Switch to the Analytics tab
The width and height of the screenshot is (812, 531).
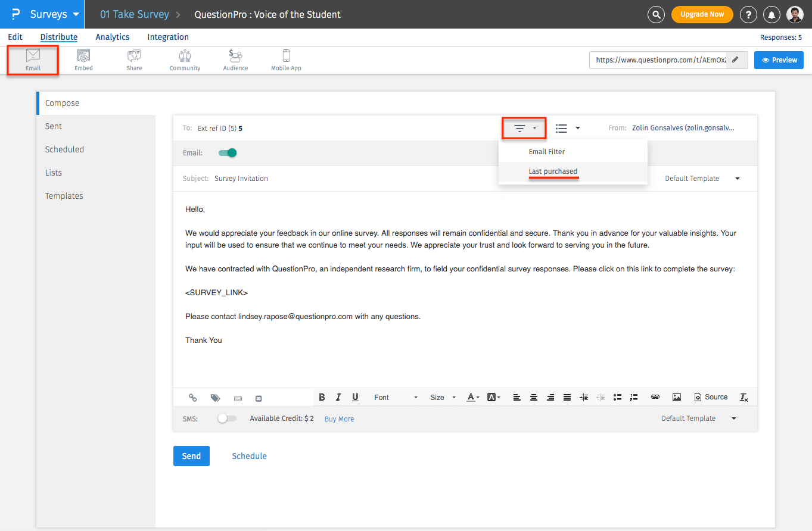point(112,37)
